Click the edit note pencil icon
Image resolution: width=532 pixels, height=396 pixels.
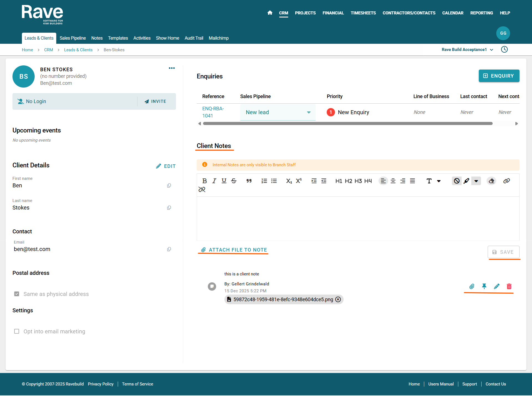497,286
